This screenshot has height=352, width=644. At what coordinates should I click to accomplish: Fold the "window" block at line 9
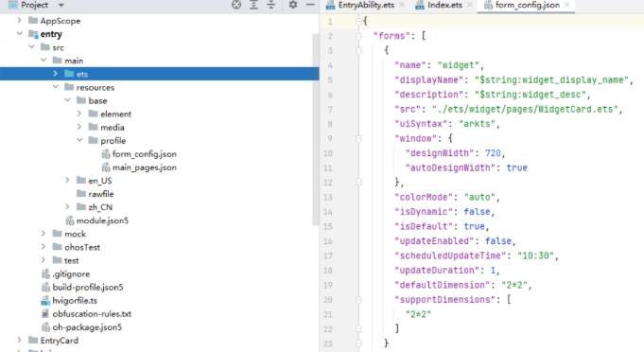point(358,138)
